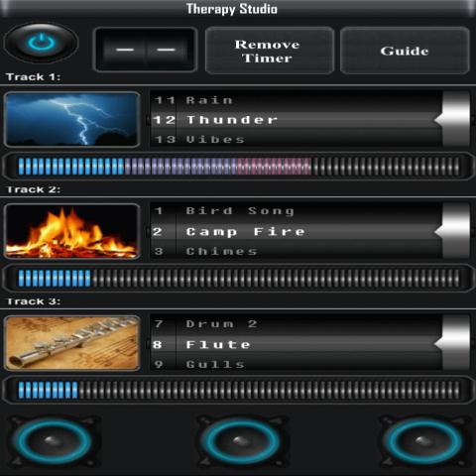
Task: Select 11 Rain in Track 1
Action: [193, 100]
